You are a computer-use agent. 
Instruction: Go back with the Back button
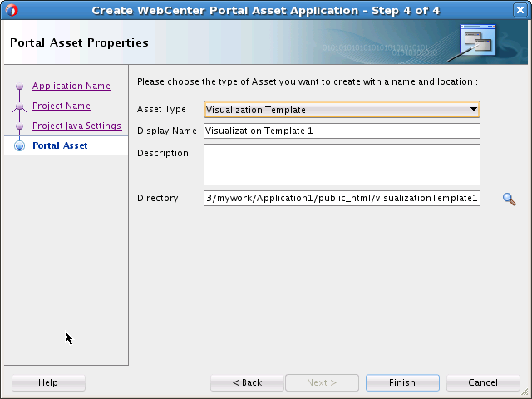point(247,382)
